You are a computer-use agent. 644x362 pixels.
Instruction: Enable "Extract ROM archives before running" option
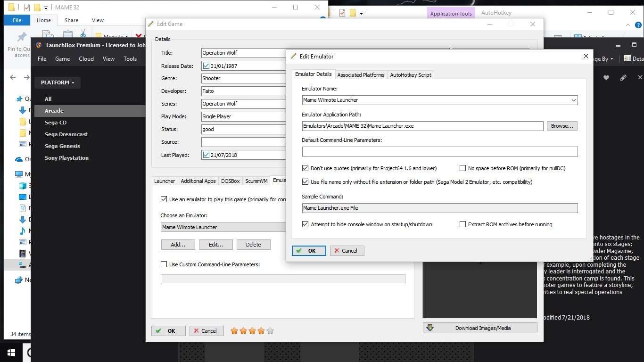pyautogui.click(x=462, y=224)
